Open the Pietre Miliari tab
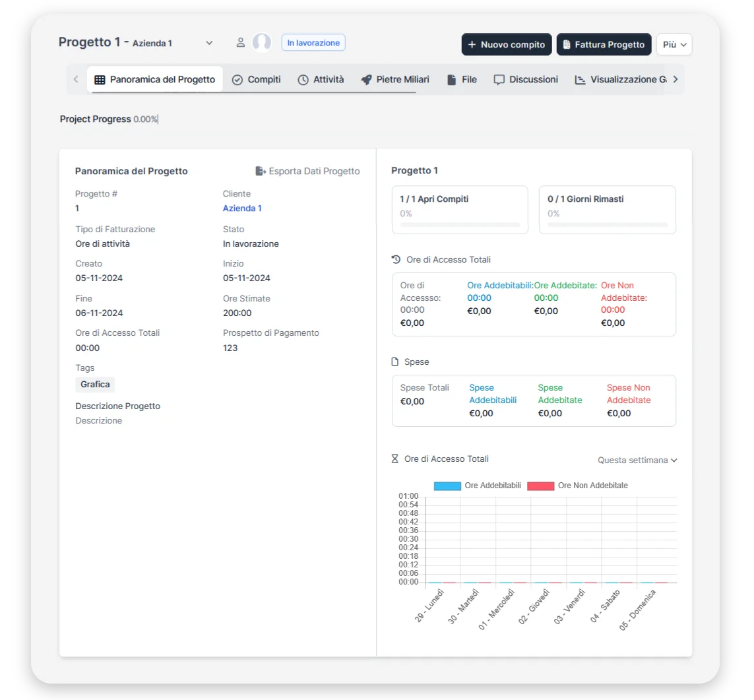This screenshot has width=754, height=700. pos(394,80)
